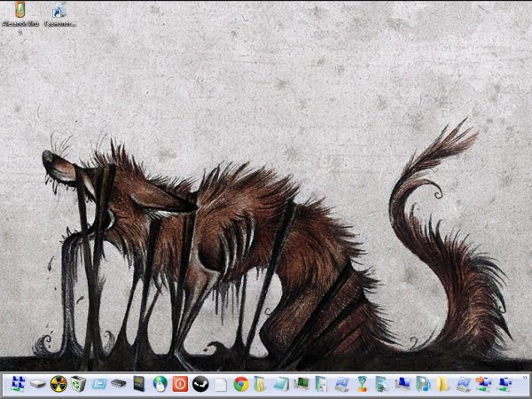Open the dark book-shaped icon in dock
This screenshot has width=532, height=399.
139,384
